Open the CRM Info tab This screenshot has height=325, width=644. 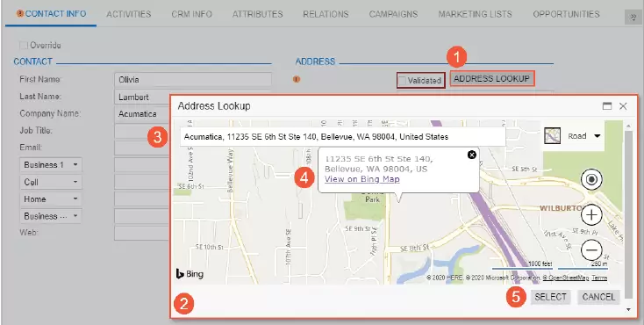[x=192, y=14]
